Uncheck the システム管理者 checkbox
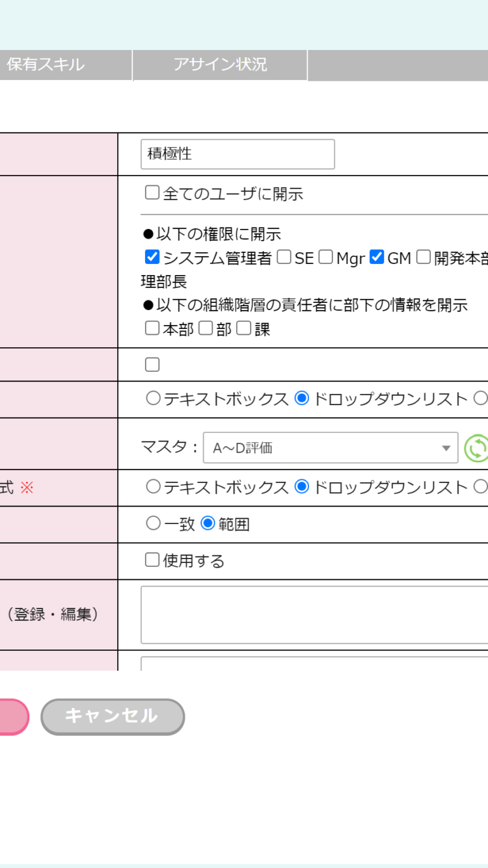 [152, 257]
